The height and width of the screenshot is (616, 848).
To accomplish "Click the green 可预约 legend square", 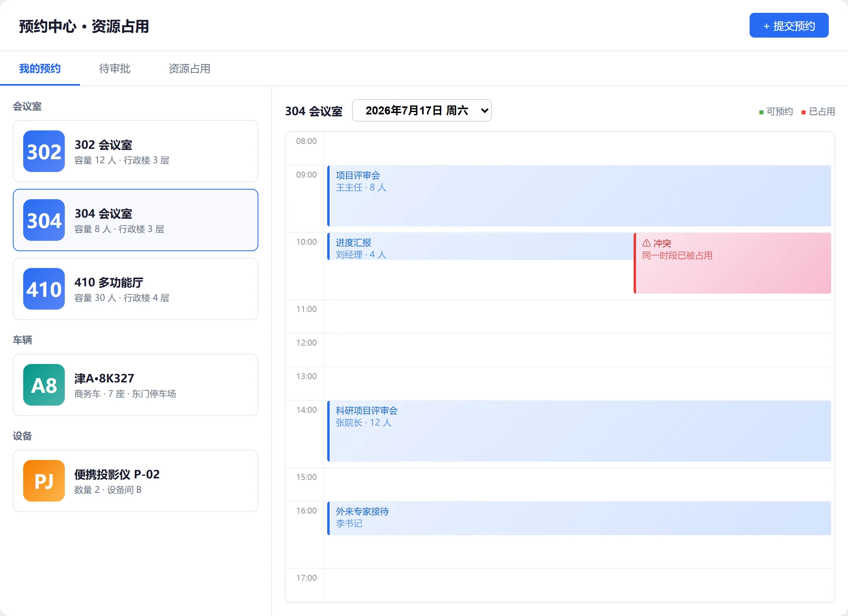I will pyautogui.click(x=761, y=112).
